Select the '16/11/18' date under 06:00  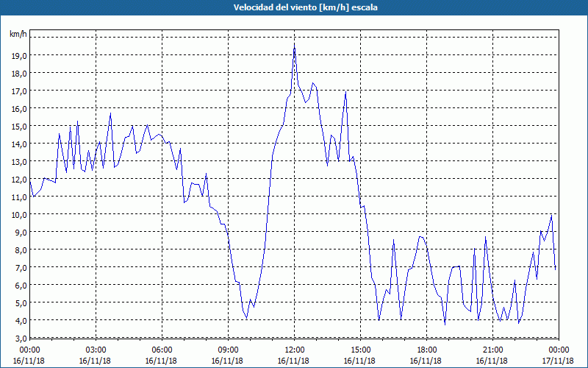pos(161,361)
